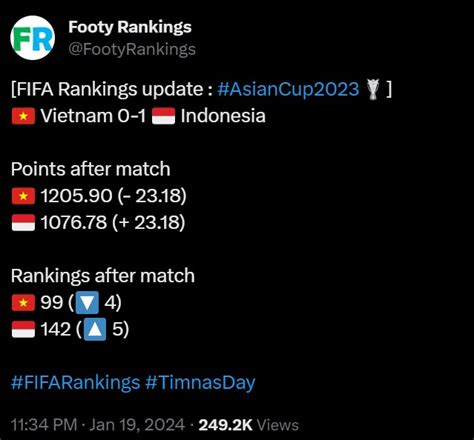Visit the @FootyRankings handle

[132, 50]
